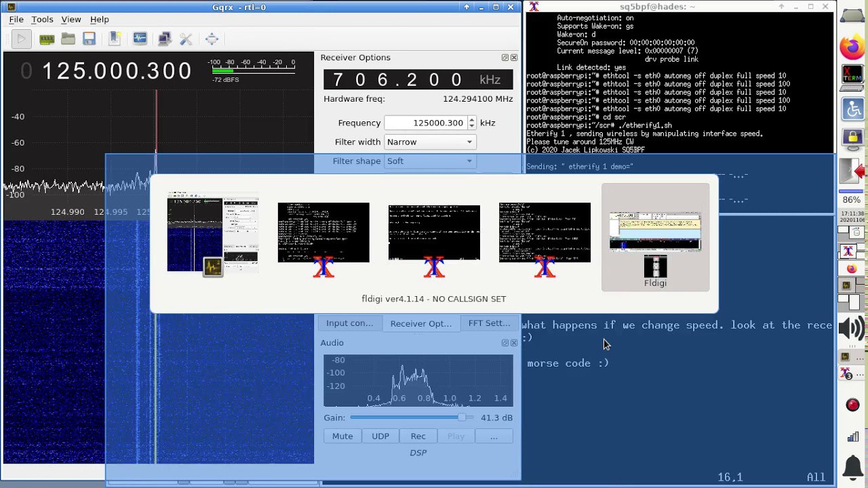Open the I/O devices configuration icon
The width and height of the screenshot is (868, 488).
pyautogui.click(x=47, y=39)
